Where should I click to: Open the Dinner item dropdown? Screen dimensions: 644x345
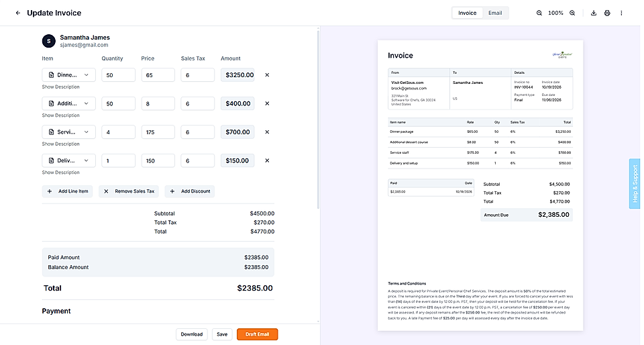(x=68, y=75)
